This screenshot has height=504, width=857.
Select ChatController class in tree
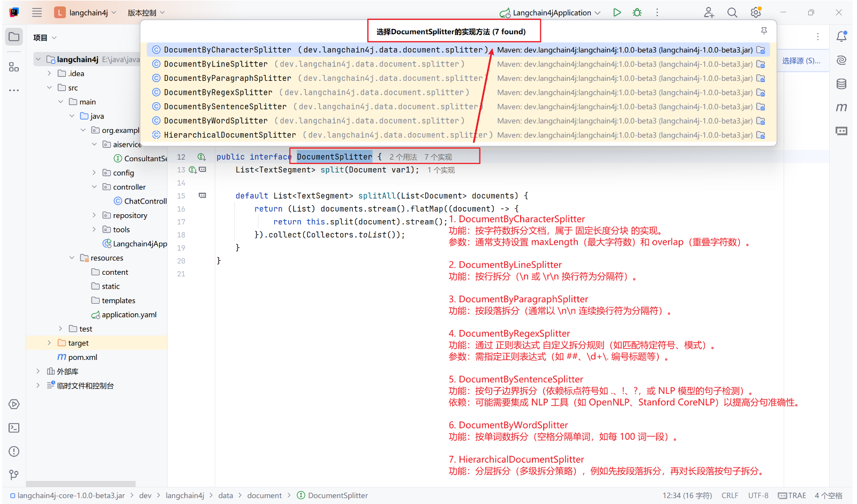140,201
